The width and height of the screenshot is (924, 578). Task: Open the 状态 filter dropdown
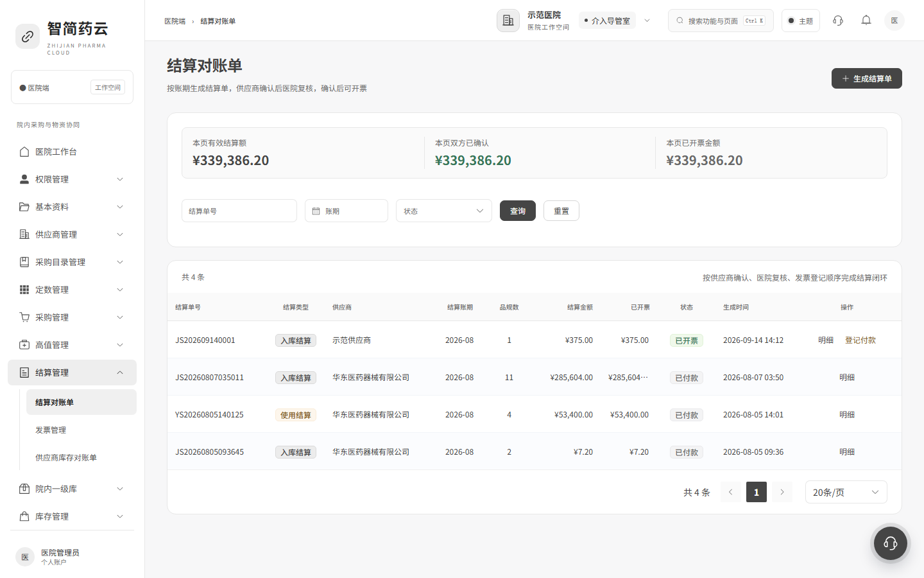444,211
